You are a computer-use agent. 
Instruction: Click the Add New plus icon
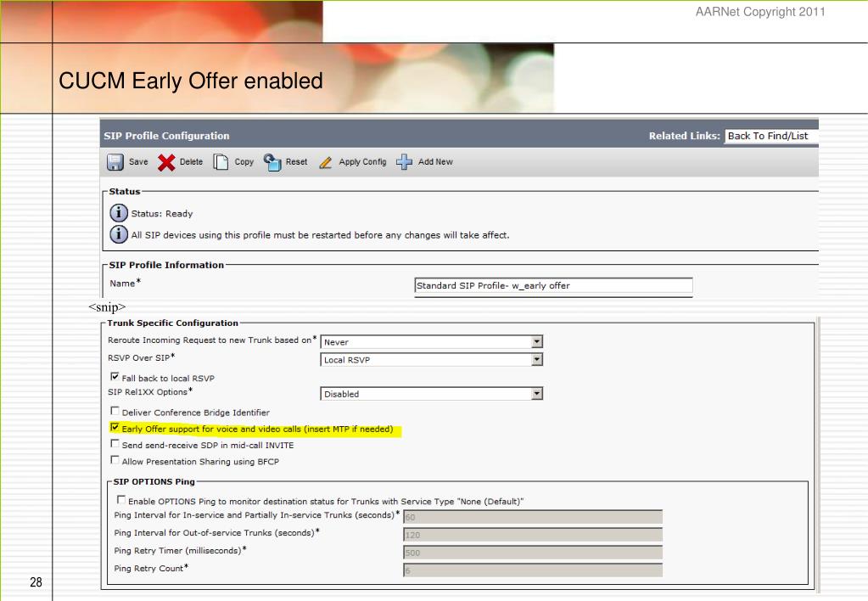pyautogui.click(x=404, y=162)
